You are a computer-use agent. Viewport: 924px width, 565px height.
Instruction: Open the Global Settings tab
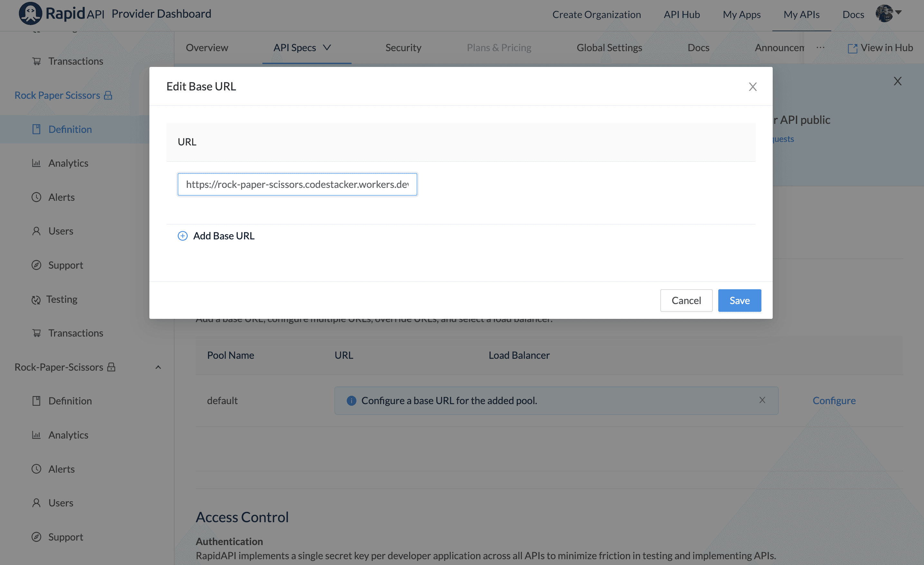coord(609,48)
